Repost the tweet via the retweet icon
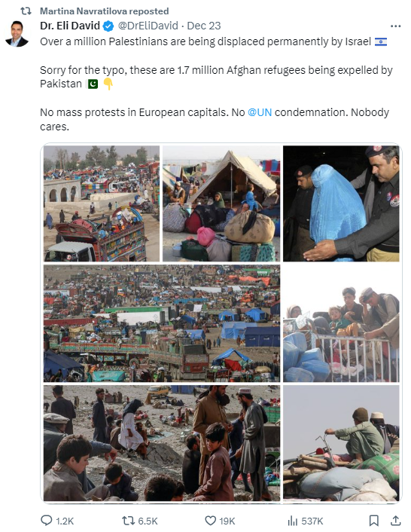The image size is (411, 532). pyautogui.click(x=129, y=521)
